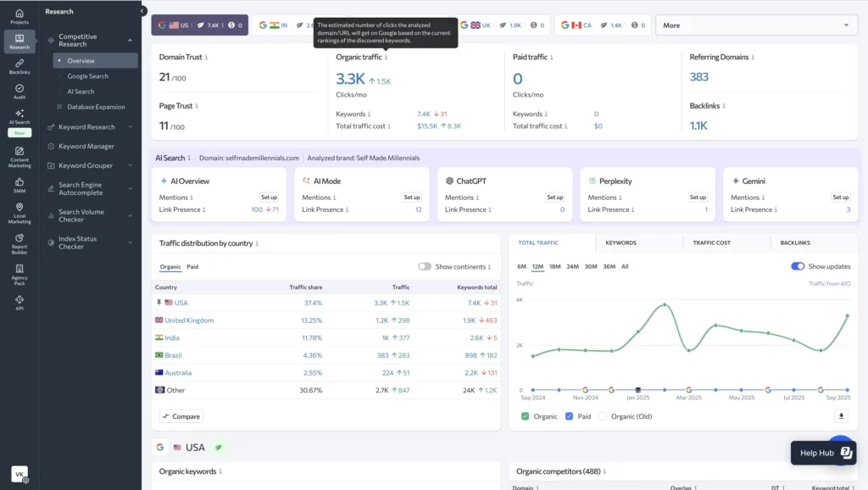Screen dimensions: 868x490
Task: Download the traffic chart data
Action: [x=840, y=415]
